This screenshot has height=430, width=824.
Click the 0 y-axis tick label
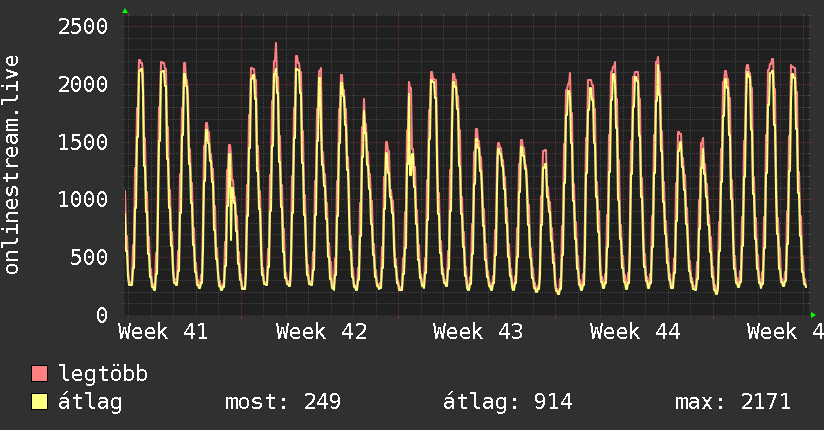click(x=102, y=315)
